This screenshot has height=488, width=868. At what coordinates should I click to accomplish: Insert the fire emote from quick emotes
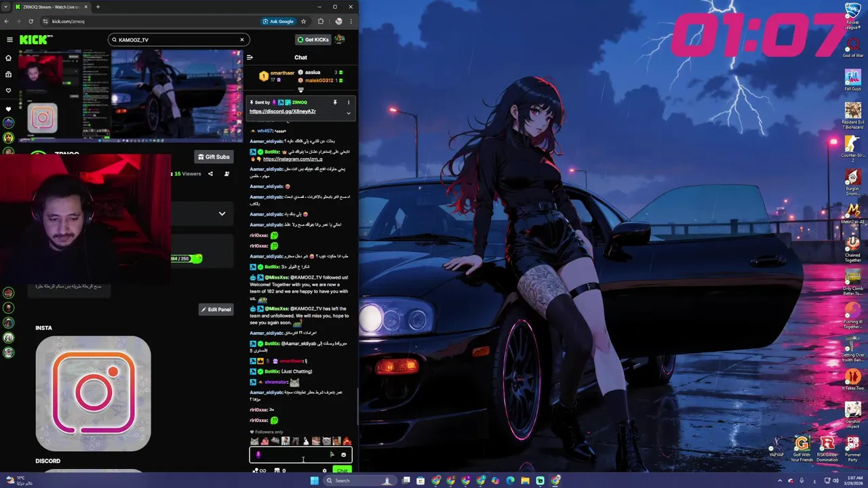[x=347, y=441]
